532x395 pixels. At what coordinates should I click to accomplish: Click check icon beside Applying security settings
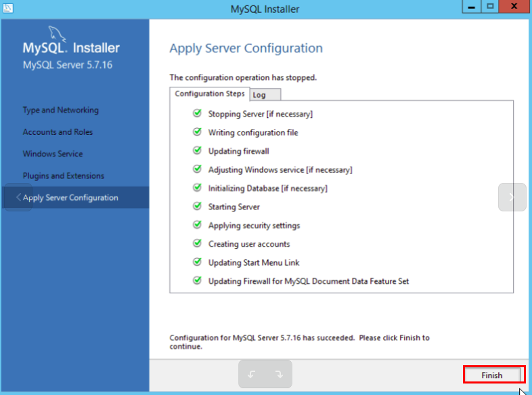coord(197,224)
